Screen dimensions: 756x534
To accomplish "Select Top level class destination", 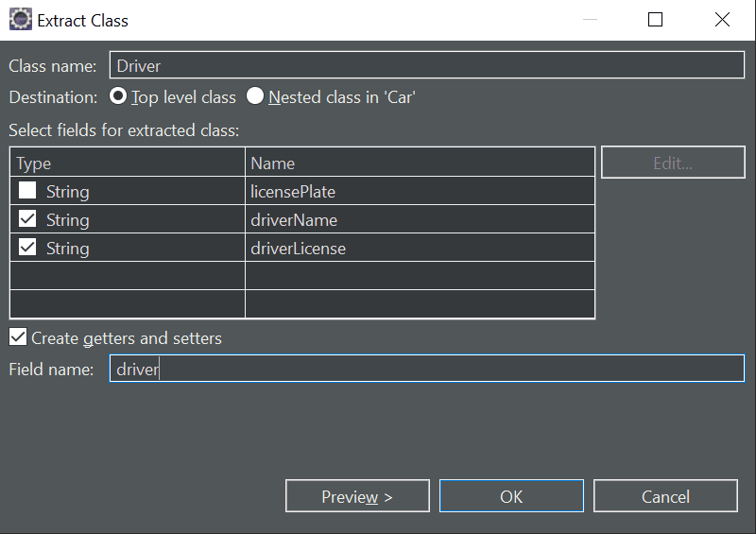I will coord(118,96).
